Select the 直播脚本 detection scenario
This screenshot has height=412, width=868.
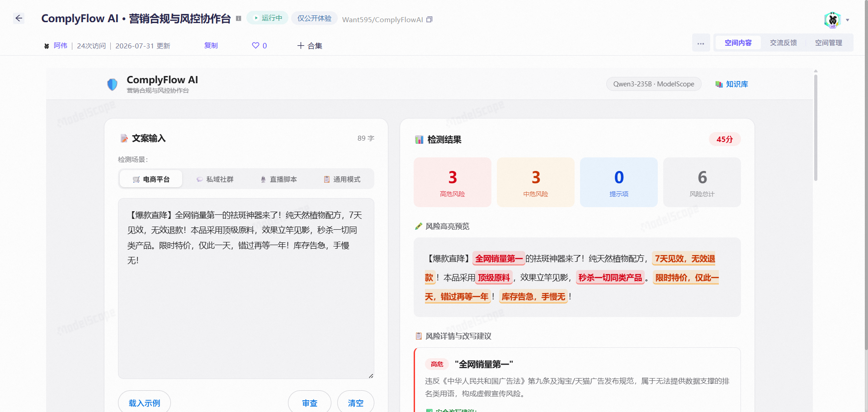coord(278,179)
